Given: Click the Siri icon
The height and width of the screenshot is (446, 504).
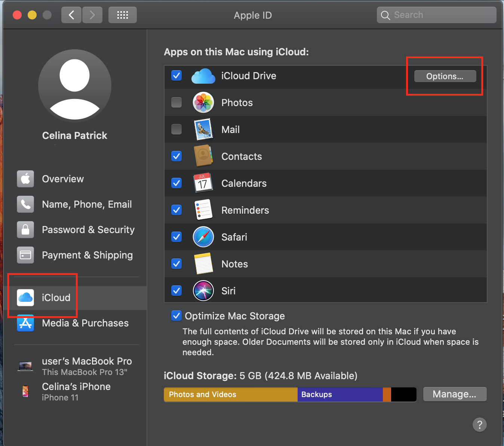Looking at the screenshot, I should (203, 291).
